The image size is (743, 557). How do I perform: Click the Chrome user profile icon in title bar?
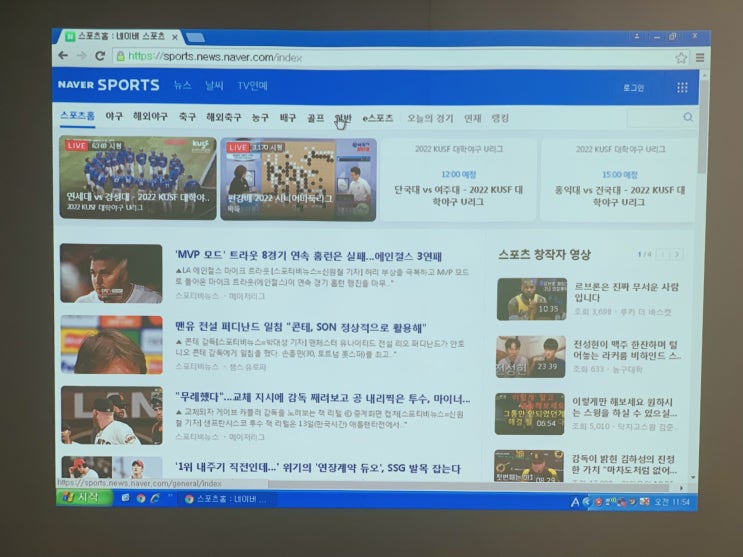click(x=637, y=37)
